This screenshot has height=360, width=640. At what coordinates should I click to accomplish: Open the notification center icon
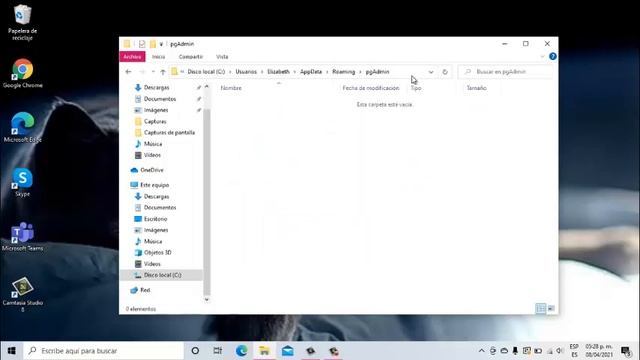click(x=625, y=351)
